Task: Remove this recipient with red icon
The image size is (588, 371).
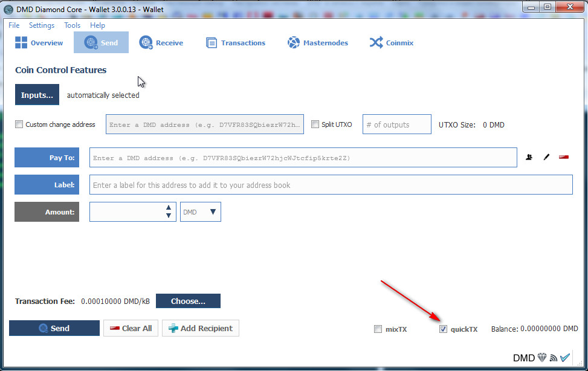Action: (x=564, y=157)
